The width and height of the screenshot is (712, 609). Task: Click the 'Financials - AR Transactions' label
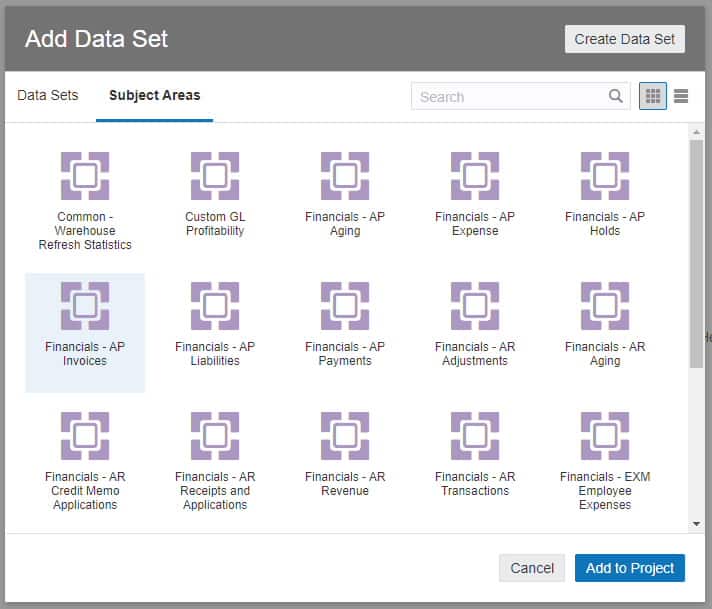475,484
